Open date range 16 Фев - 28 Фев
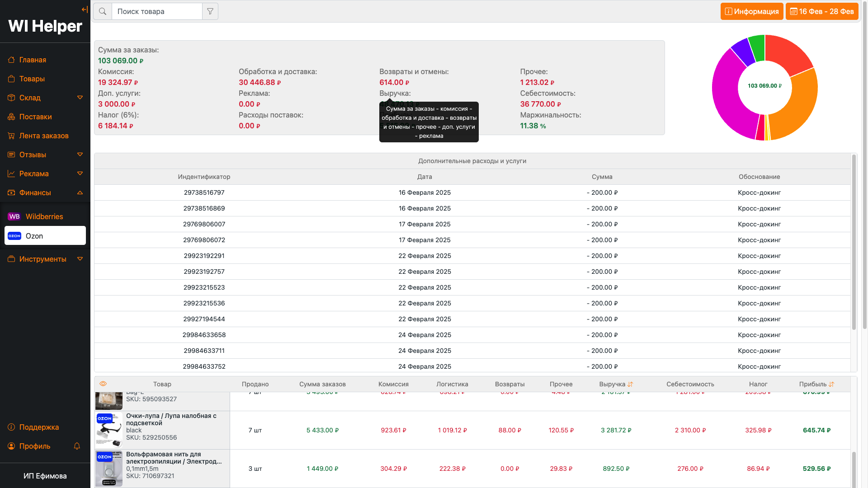Image resolution: width=868 pixels, height=488 pixels. pos(821,11)
